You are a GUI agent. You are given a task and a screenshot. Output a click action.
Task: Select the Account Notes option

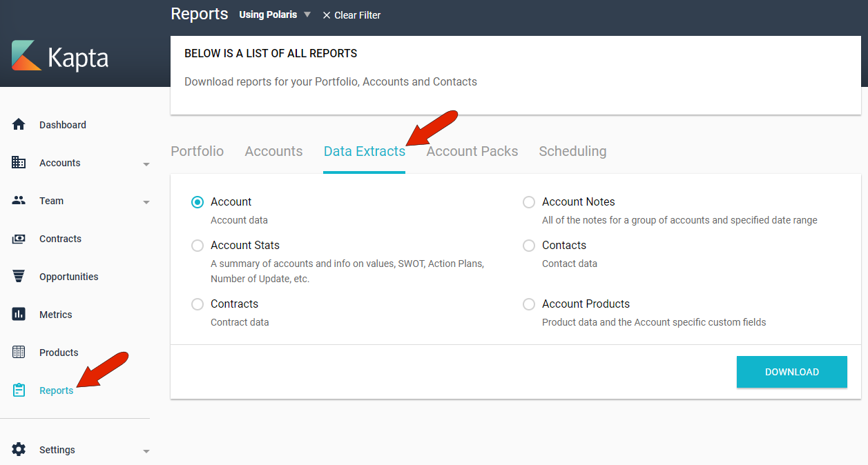[529, 201]
